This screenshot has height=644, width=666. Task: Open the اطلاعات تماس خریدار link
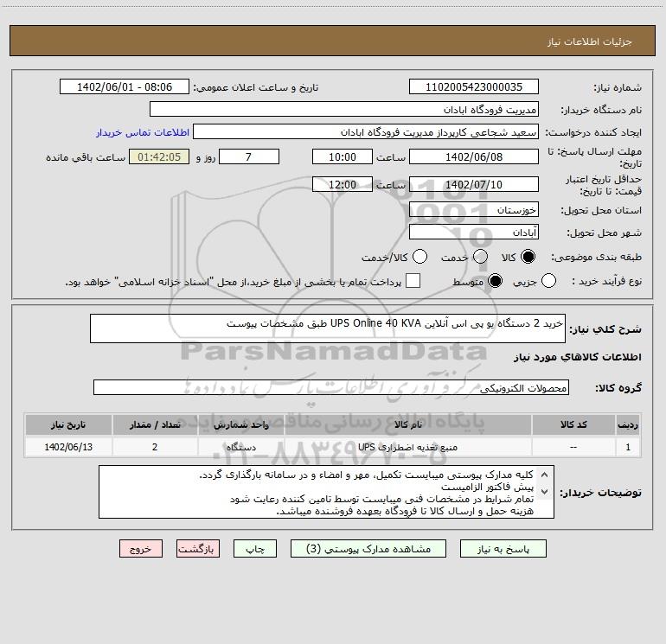[143, 132]
